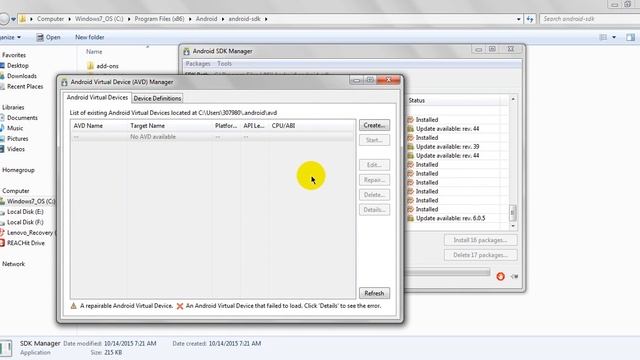Click the 'No AVD available' row
Viewport: 640px width, 360px height.
pos(212,137)
